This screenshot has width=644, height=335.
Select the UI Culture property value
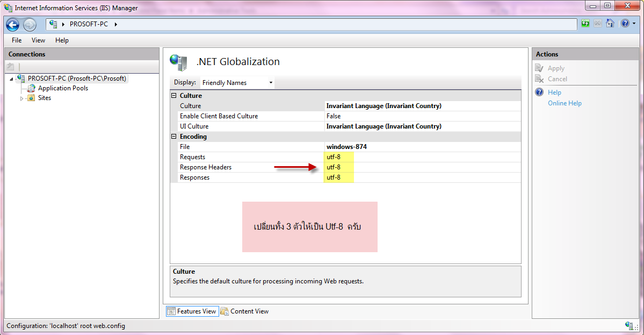point(423,126)
